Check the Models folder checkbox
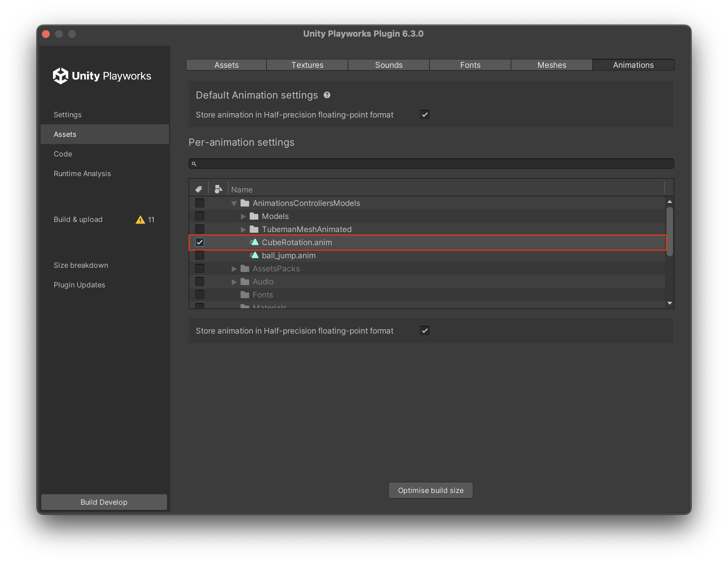728x563 pixels. [200, 216]
